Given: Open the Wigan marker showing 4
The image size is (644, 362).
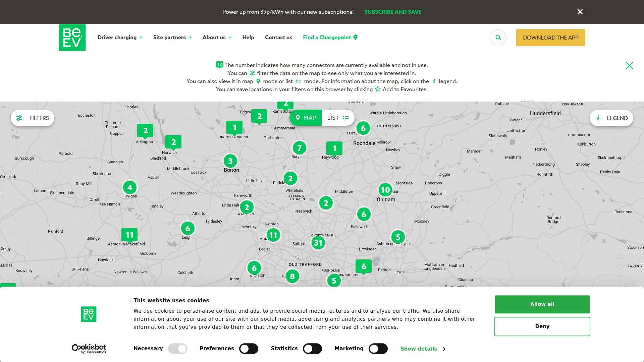Looking at the screenshot, I should point(130,187).
